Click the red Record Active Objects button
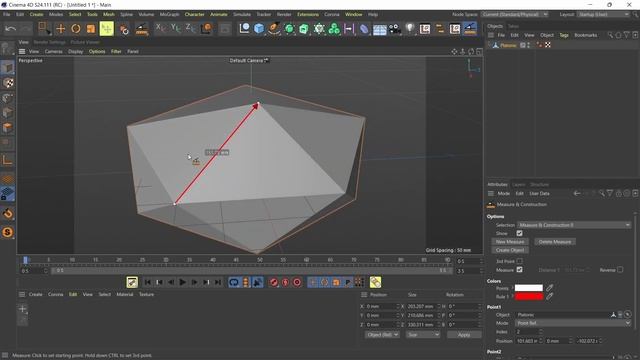The width and height of the screenshot is (640, 360). click(273, 282)
